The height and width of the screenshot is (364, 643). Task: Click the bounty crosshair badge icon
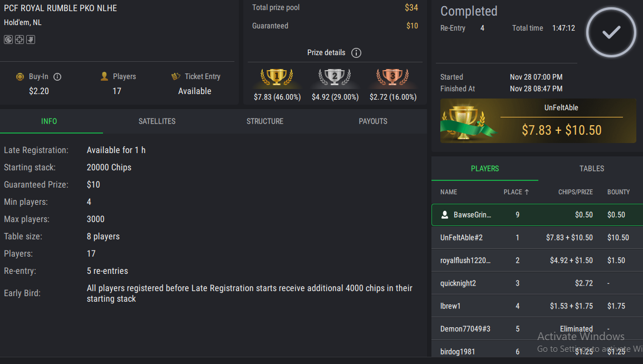coord(19,40)
